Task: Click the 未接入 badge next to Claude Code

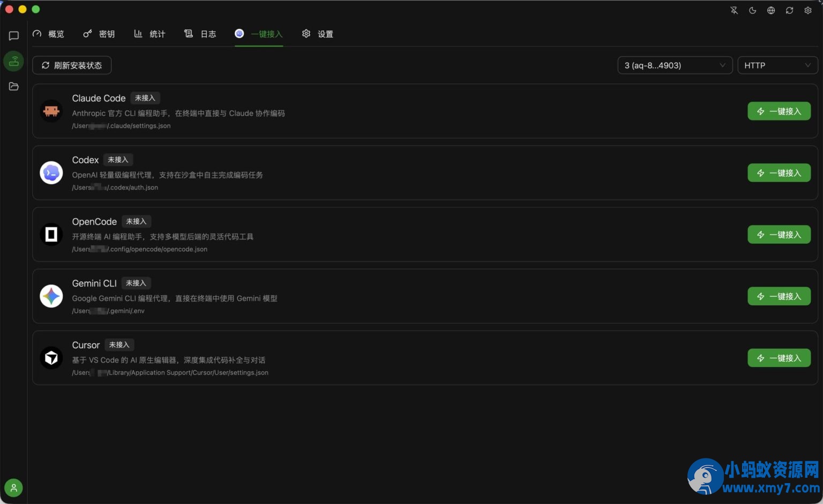Action: click(x=145, y=98)
